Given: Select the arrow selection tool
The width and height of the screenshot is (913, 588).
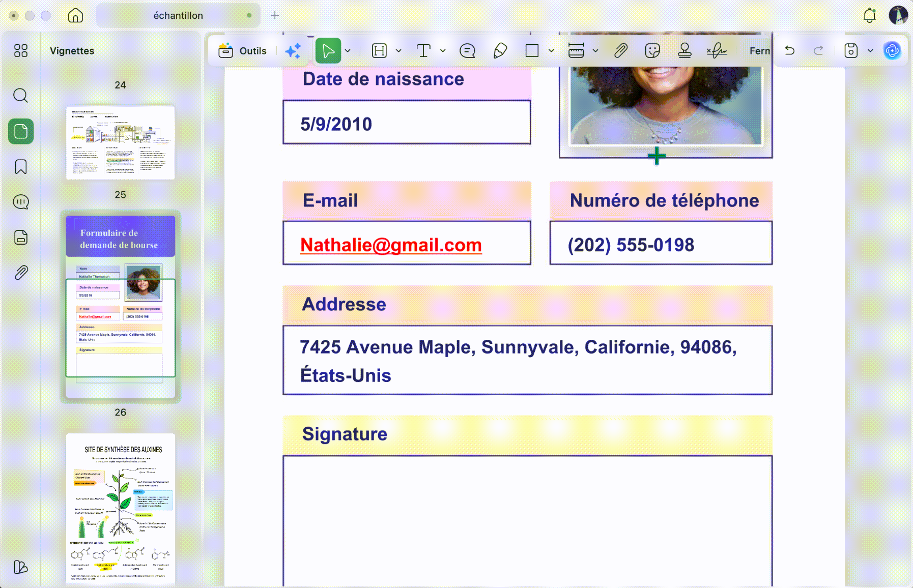Looking at the screenshot, I should coord(328,50).
